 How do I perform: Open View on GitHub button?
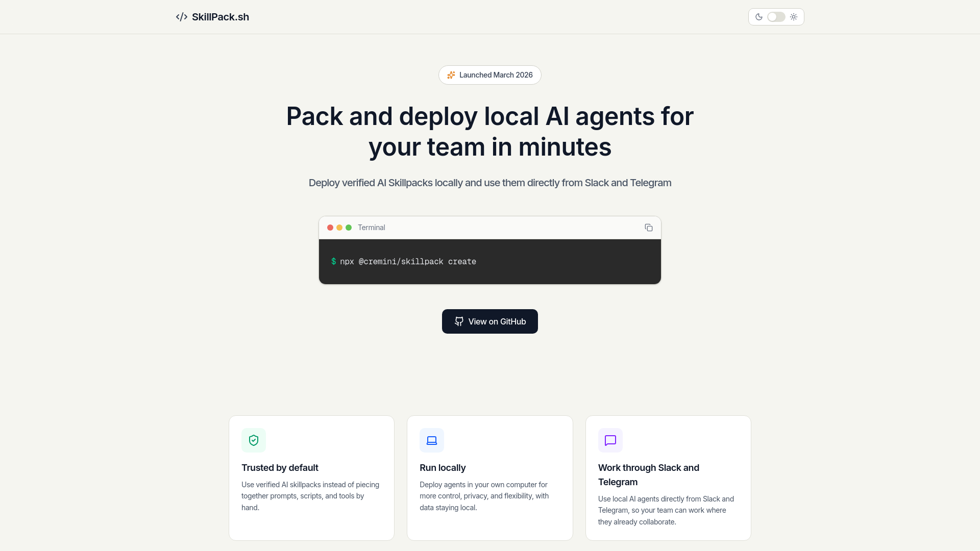[490, 321]
